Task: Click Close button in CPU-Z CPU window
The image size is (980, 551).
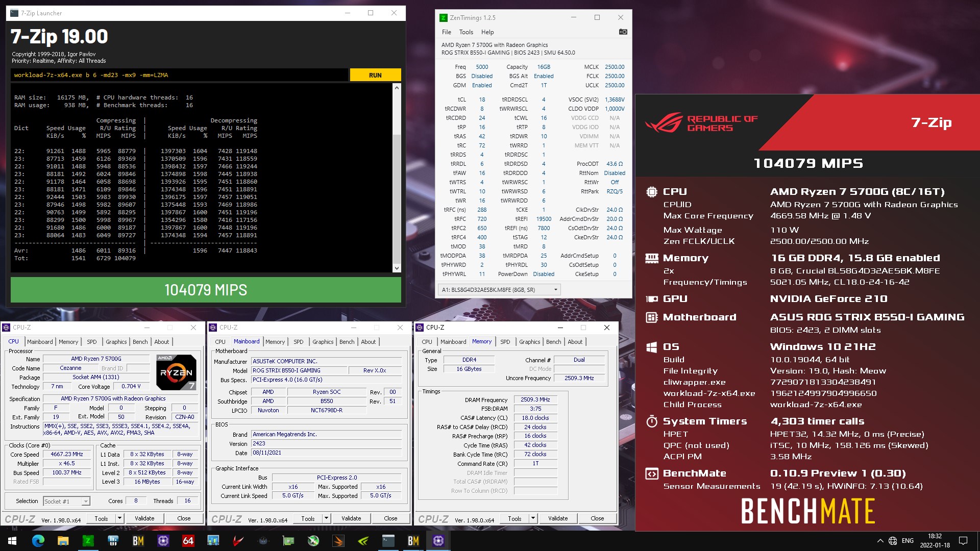Action: pyautogui.click(x=184, y=518)
